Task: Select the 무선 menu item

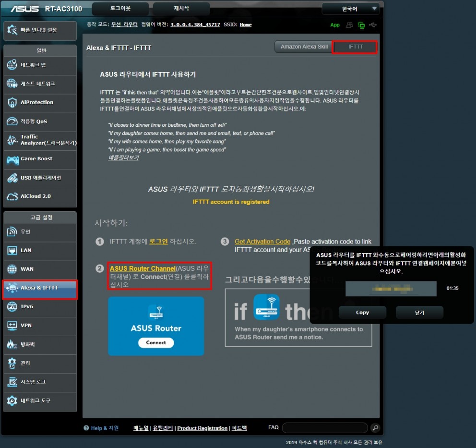Action: click(x=40, y=232)
